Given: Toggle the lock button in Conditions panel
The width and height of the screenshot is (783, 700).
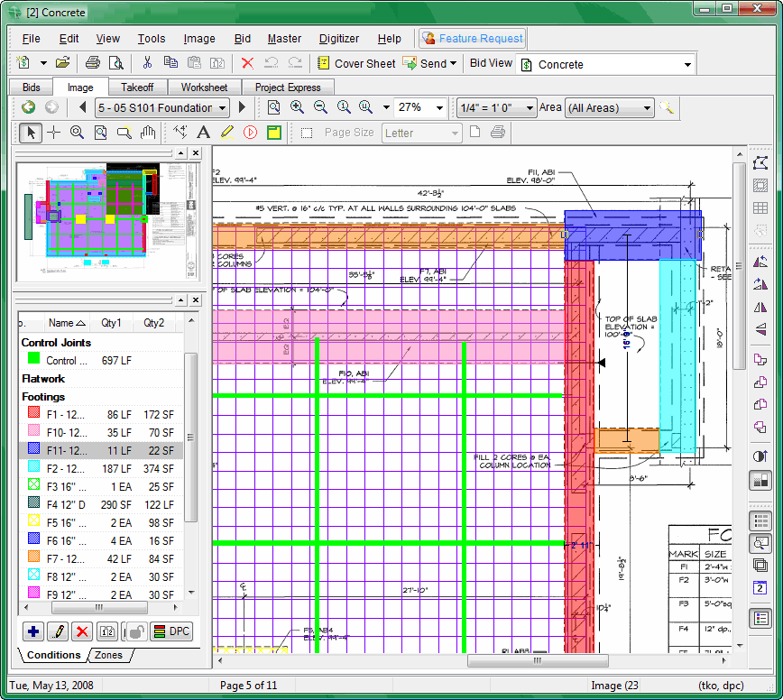Looking at the screenshot, I should tap(136, 631).
